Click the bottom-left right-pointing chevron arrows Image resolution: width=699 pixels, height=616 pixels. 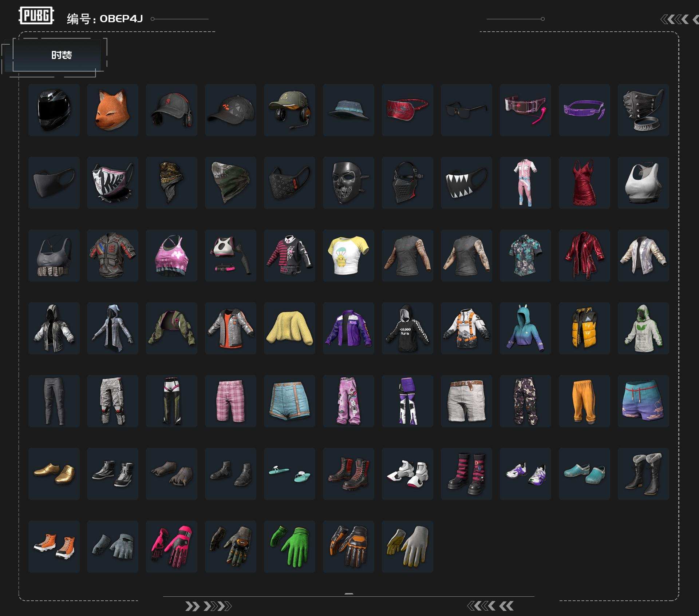point(208,606)
